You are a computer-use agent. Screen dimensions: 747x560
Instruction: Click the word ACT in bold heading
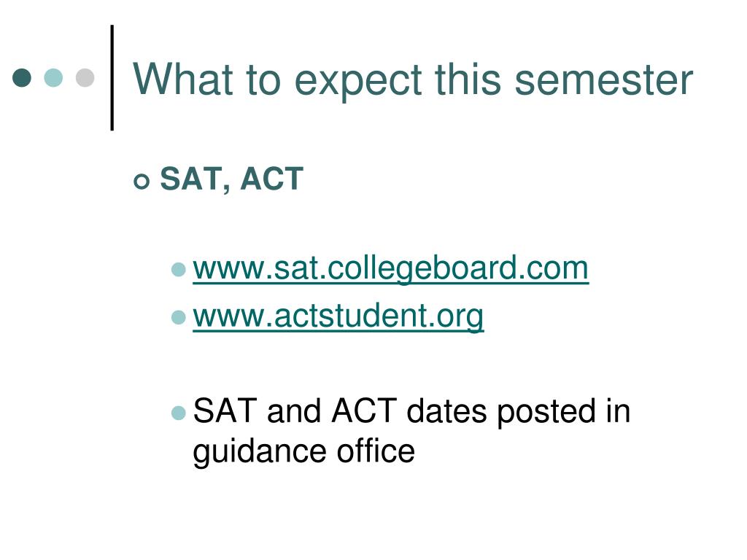tap(272, 179)
